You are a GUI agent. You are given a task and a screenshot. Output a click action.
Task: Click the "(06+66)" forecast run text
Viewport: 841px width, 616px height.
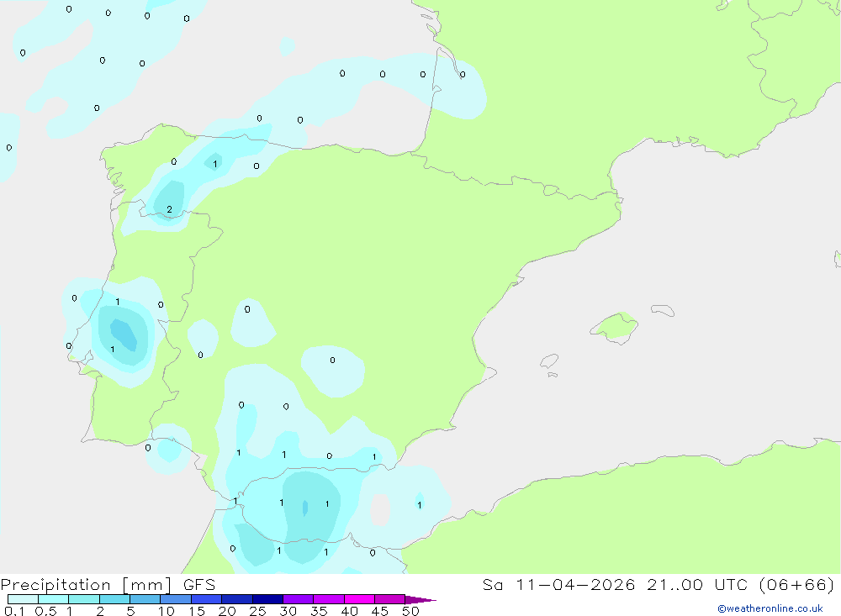(x=797, y=585)
